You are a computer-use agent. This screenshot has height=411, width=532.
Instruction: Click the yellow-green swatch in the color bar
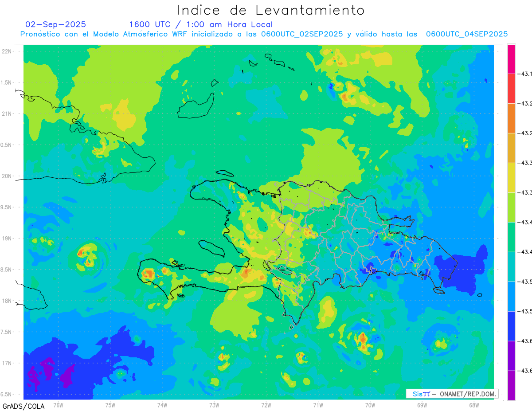click(x=511, y=207)
